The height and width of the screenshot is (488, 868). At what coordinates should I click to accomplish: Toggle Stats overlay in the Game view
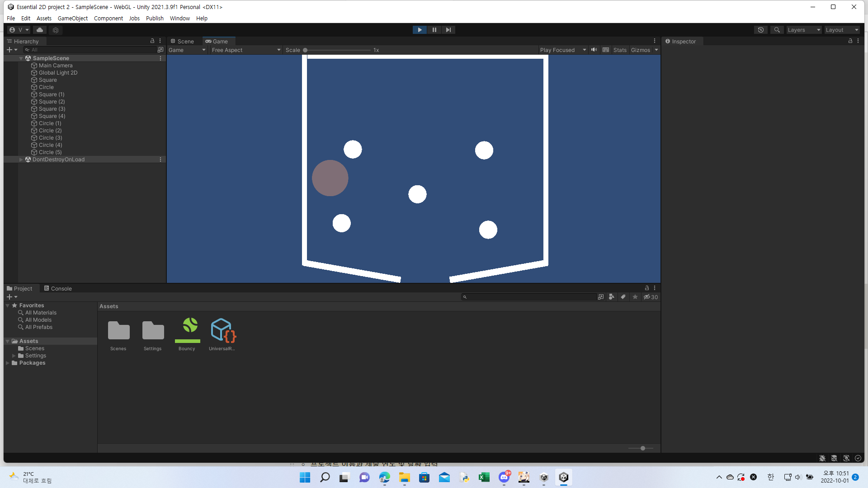point(619,50)
